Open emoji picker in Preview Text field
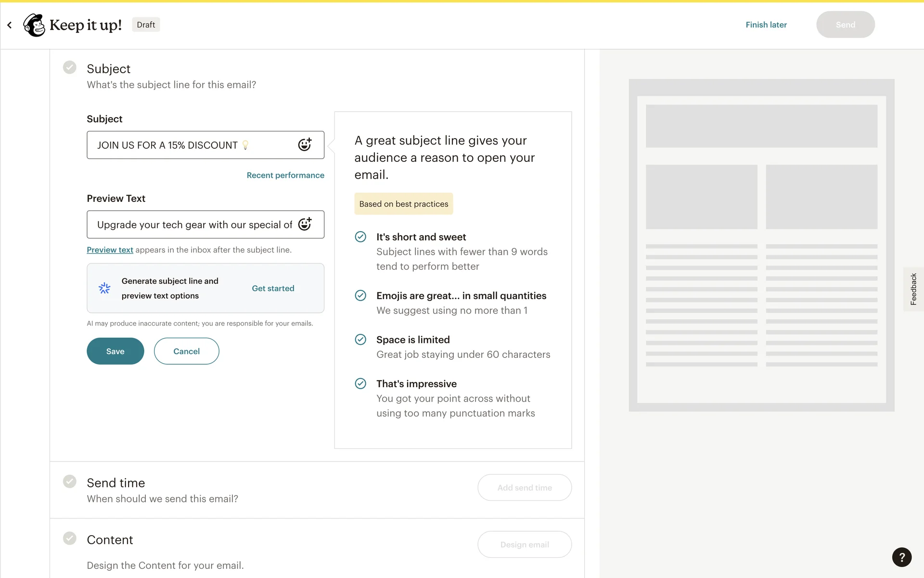This screenshot has height=578, width=924. click(x=305, y=224)
